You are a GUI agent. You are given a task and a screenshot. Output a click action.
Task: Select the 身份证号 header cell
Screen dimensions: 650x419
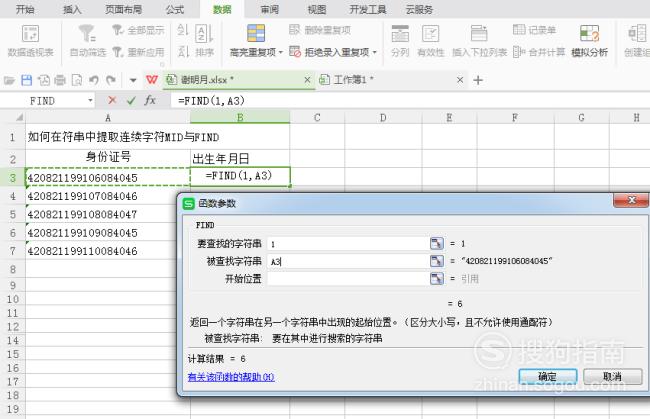[x=108, y=157]
